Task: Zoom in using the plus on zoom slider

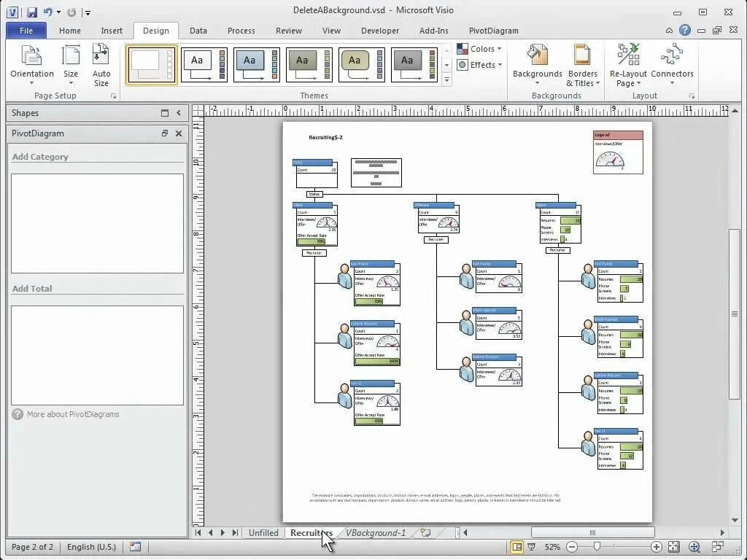Action: click(656, 545)
